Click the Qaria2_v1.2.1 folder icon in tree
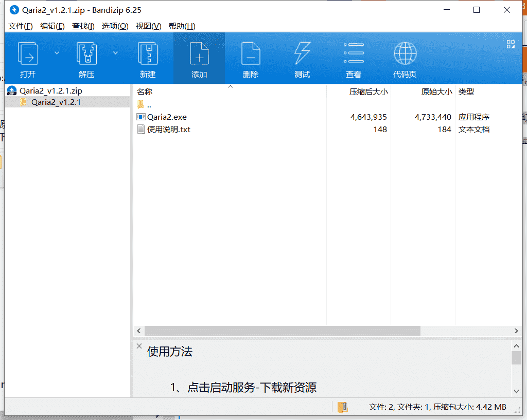This screenshot has height=420, width=527. click(x=23, y=102)
